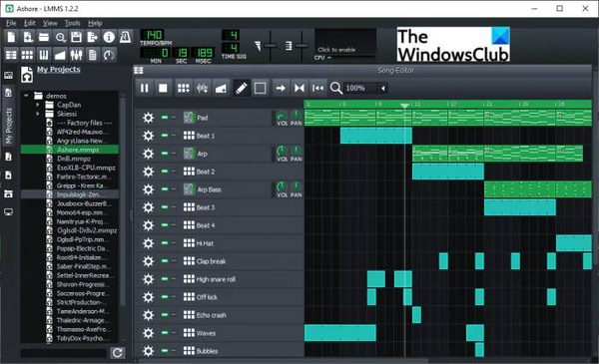The image size is (599, 364).
Task: Stop playback in Song Editor
Action: pos(163,88)
